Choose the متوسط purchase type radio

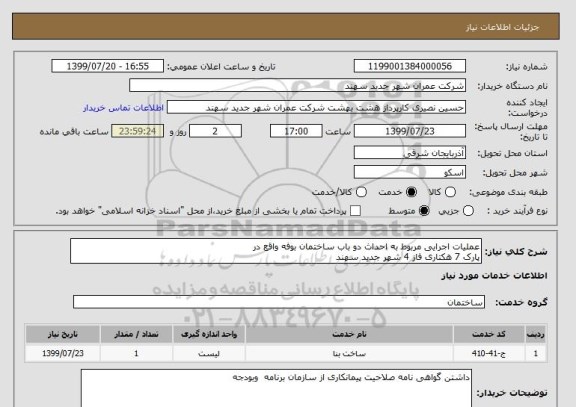[424, 211]
